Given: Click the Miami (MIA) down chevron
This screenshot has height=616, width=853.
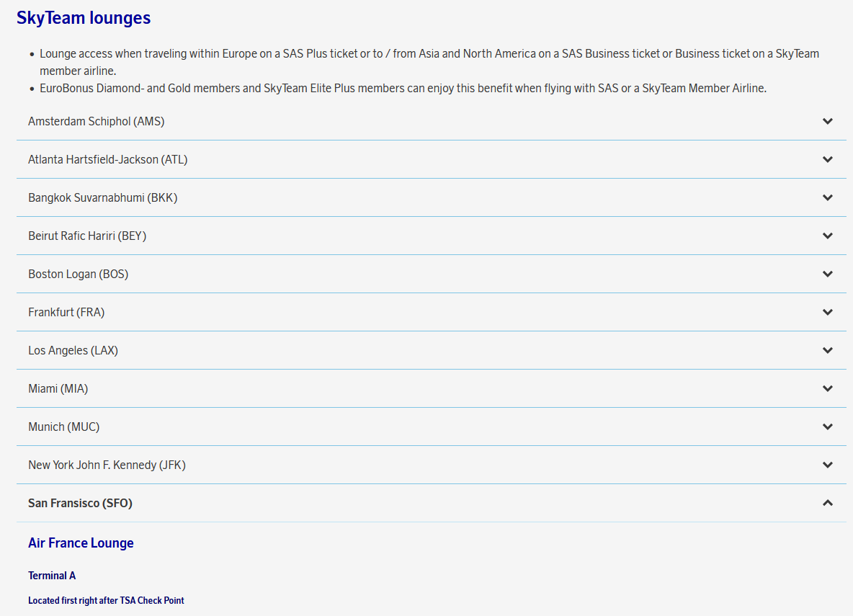Looking at the screenshot, I should 827,389.
